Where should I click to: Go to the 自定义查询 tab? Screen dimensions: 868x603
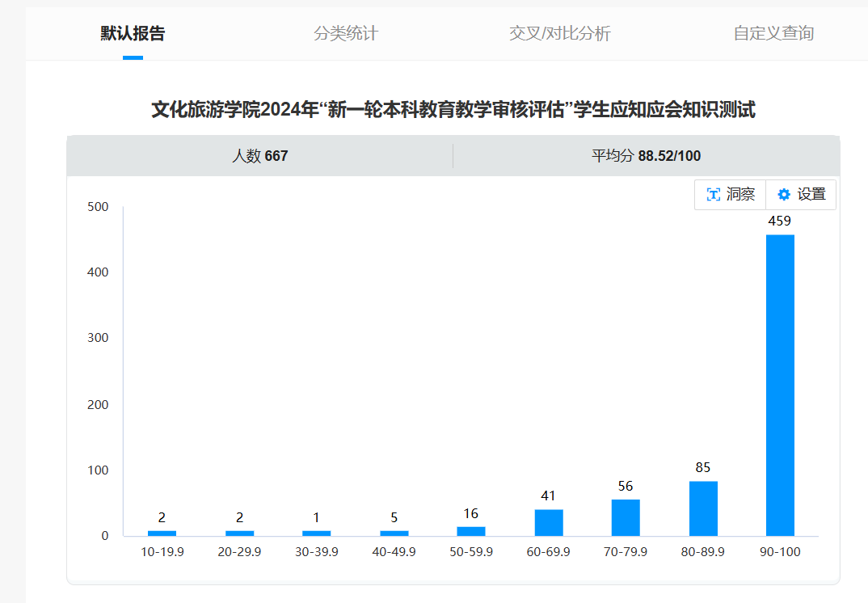point(773,33)
